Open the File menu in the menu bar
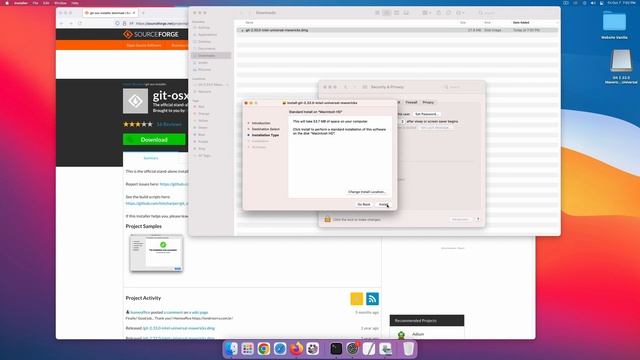Image resolution: width=640 pixels, height=360 pixels. tap(36, 3)
